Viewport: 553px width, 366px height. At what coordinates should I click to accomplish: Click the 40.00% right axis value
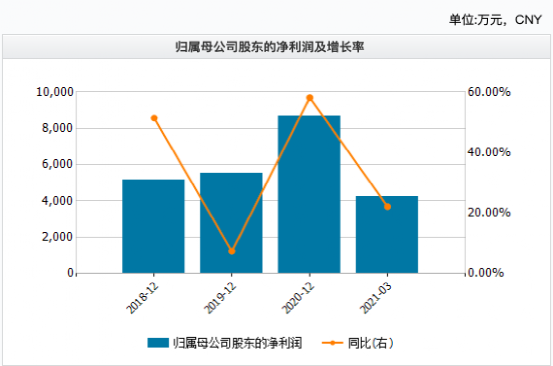(489, 152)
